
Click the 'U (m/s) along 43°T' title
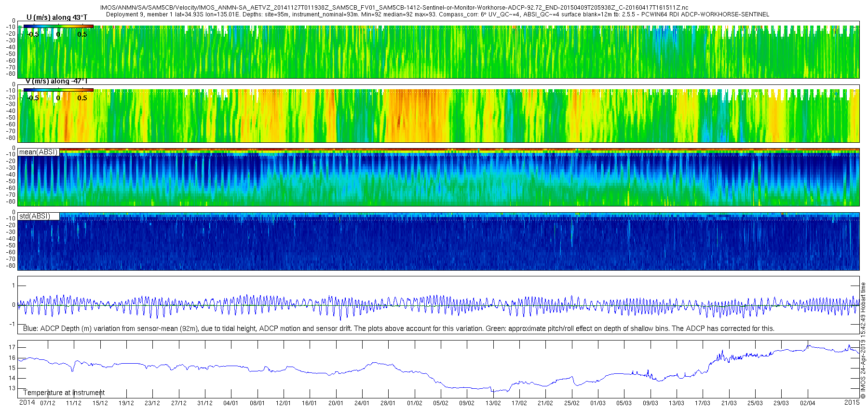tap(57, 17)
